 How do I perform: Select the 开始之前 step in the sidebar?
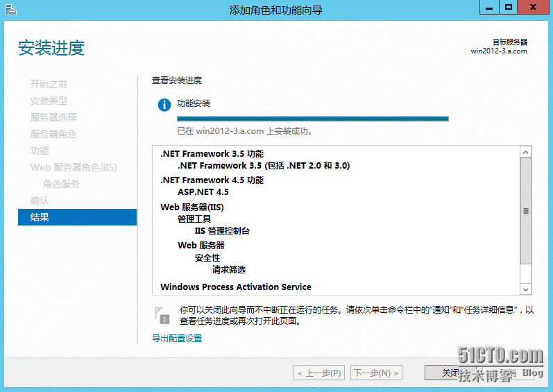49,84
